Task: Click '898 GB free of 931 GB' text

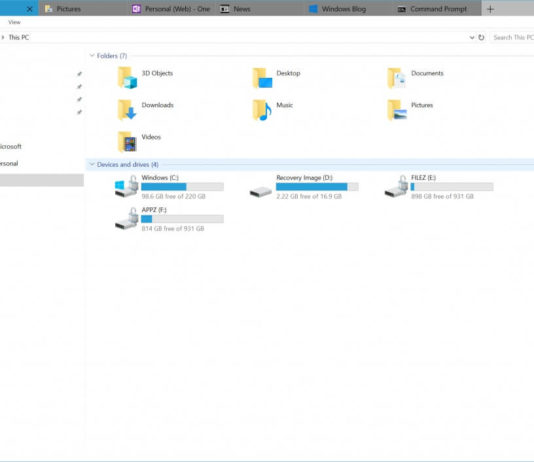Action: (x=442, y=196)
